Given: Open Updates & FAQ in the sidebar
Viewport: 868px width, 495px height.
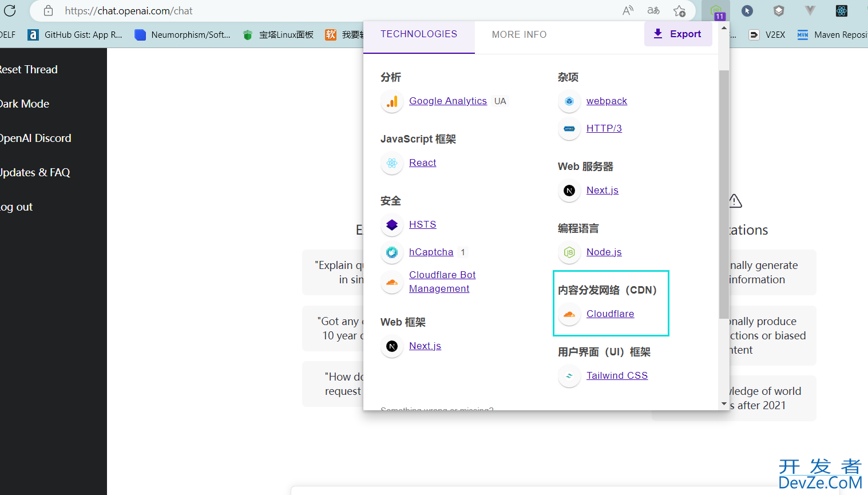Looking at the screenshot, I should 34,172.
